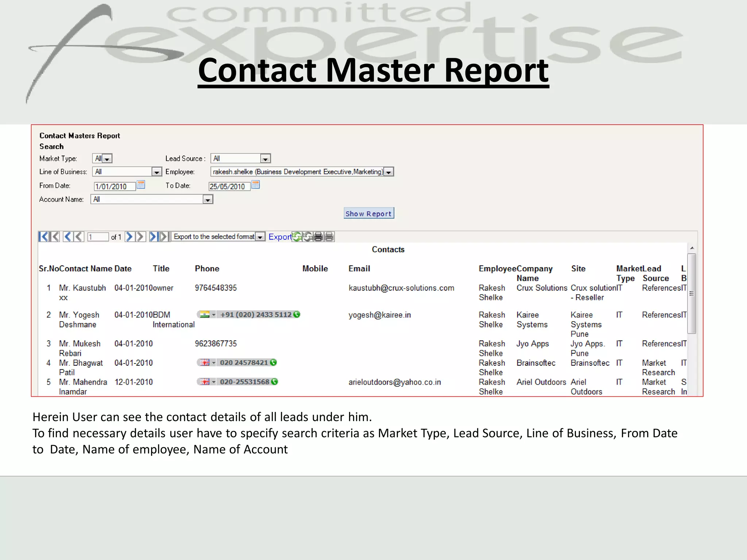
Task: Click the scrollbar up arrow
Action: 692,248
